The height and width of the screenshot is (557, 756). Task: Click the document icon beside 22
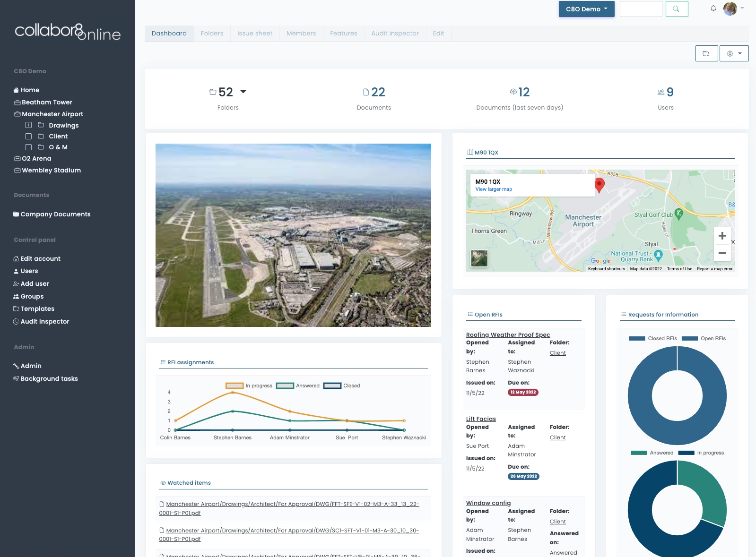click(x=366, y=92)
